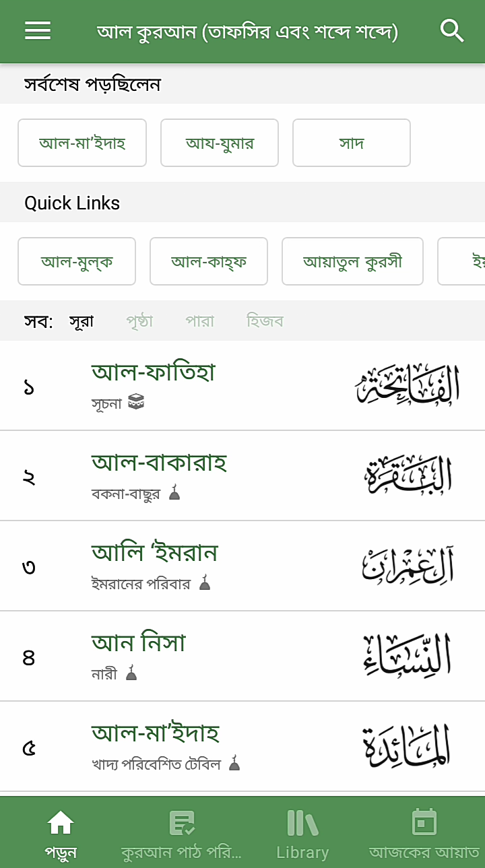The width and height of the screenshot is (485, 868).
Task: Tap the home icon labeled পড়ুন
Action: point(61,822)
